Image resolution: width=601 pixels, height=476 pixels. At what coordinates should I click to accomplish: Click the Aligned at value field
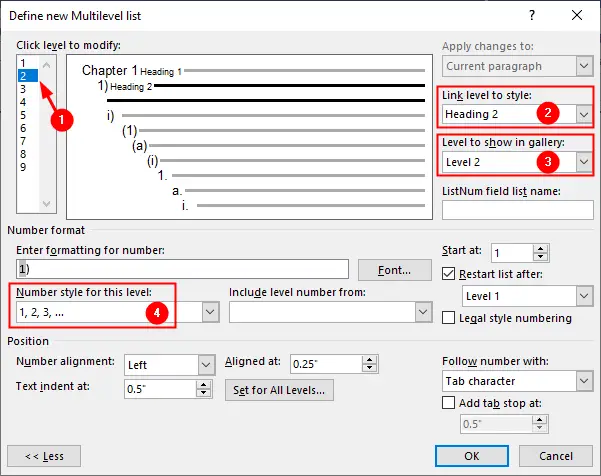coord(326,364)
